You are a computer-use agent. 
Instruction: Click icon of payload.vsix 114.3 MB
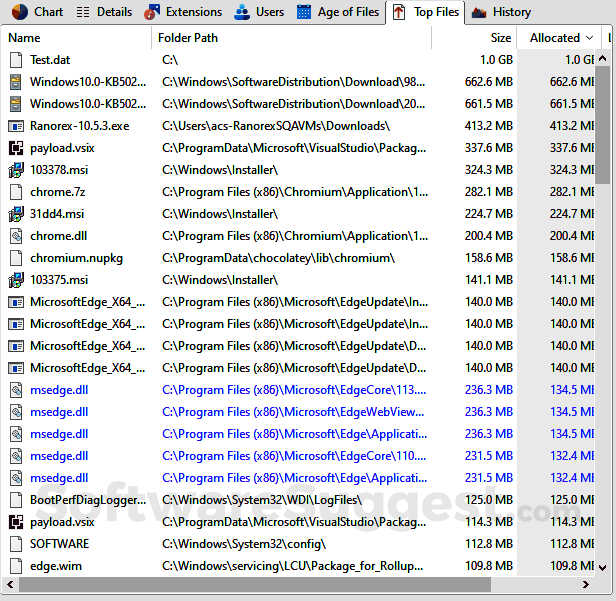[x=16, y=522]
